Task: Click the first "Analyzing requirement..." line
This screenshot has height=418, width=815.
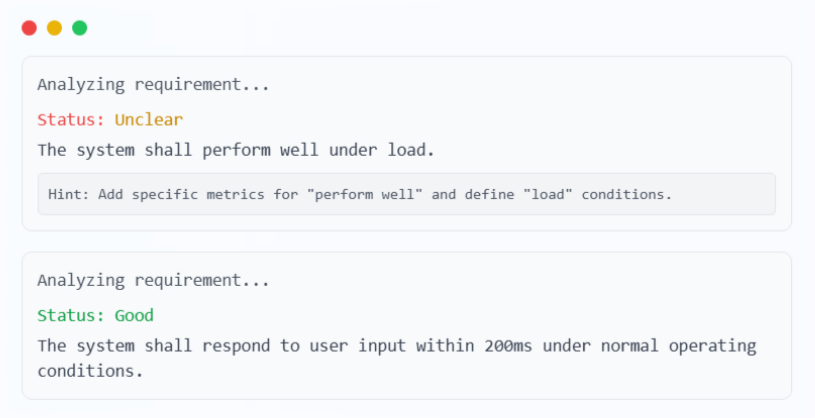Action: tap(153, 85)
